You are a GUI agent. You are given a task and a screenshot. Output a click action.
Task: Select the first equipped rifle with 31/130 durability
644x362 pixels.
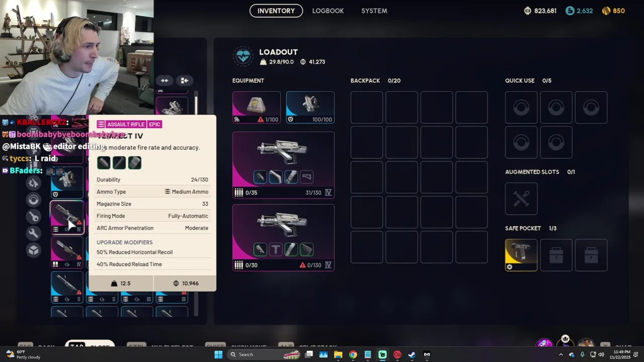[283, 165]
